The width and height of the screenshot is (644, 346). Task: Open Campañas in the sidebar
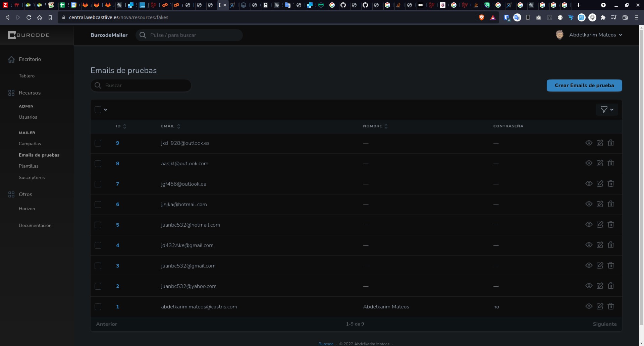click(30, 143)
